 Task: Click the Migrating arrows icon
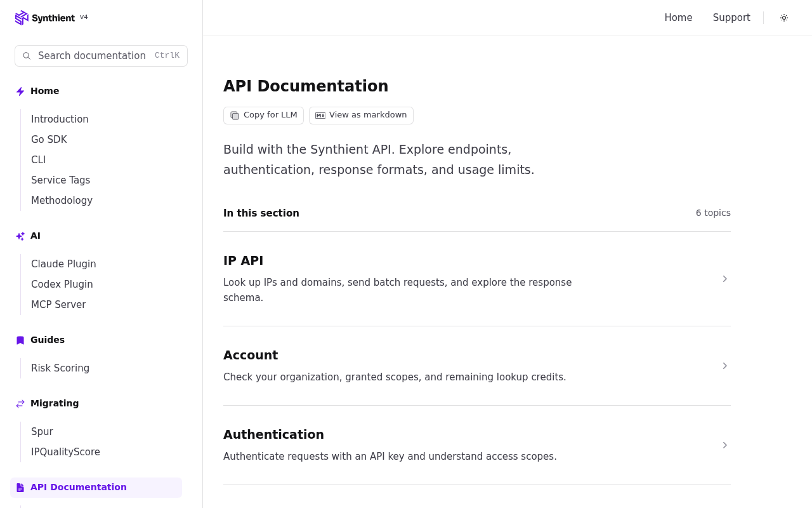(x=20, y=404)
